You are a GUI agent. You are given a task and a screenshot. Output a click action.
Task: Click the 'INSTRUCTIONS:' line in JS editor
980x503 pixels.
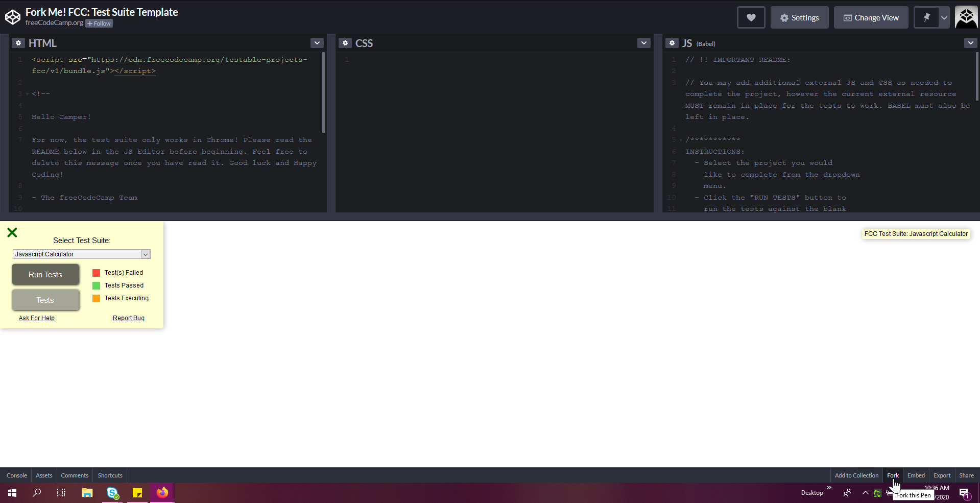click(715, 152)
